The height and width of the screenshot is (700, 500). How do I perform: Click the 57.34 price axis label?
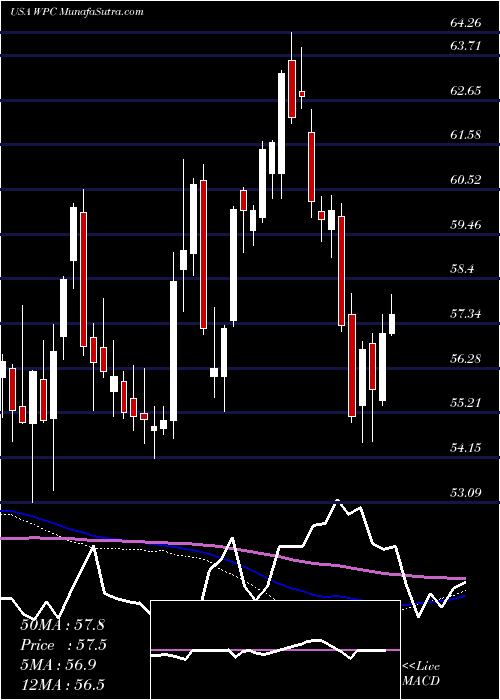(x=466, y=313)
